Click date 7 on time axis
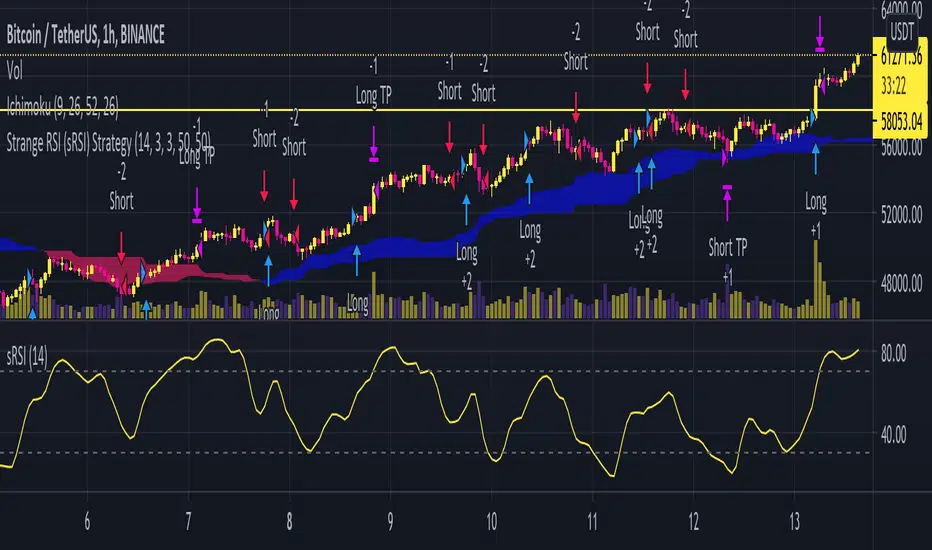 [188, 521]
